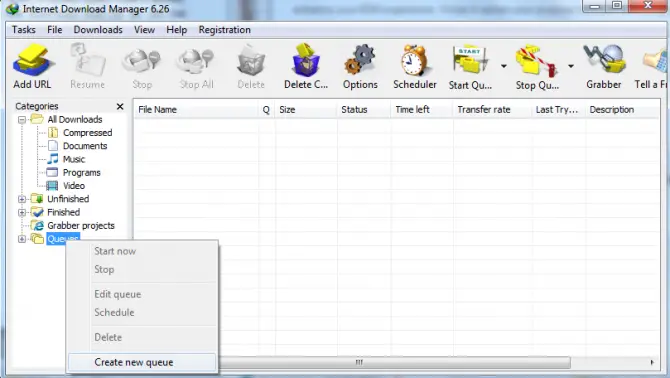Sort by the Q column header
The height and width of the screenshot is (378, 670).
[x=266, y=110]
